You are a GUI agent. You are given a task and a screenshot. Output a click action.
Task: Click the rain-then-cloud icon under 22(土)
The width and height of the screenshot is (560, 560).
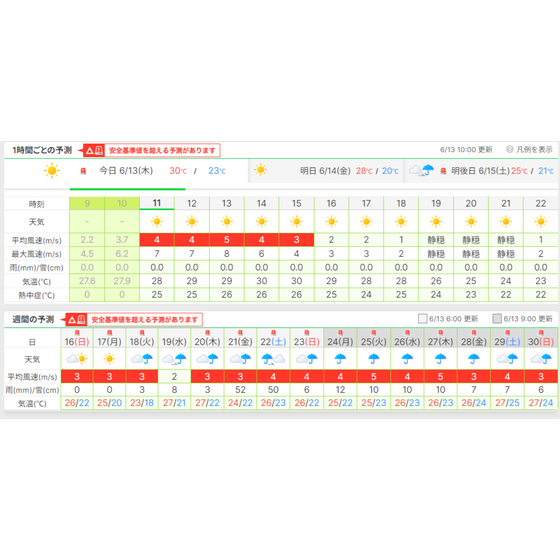click(x=273, y=359)
